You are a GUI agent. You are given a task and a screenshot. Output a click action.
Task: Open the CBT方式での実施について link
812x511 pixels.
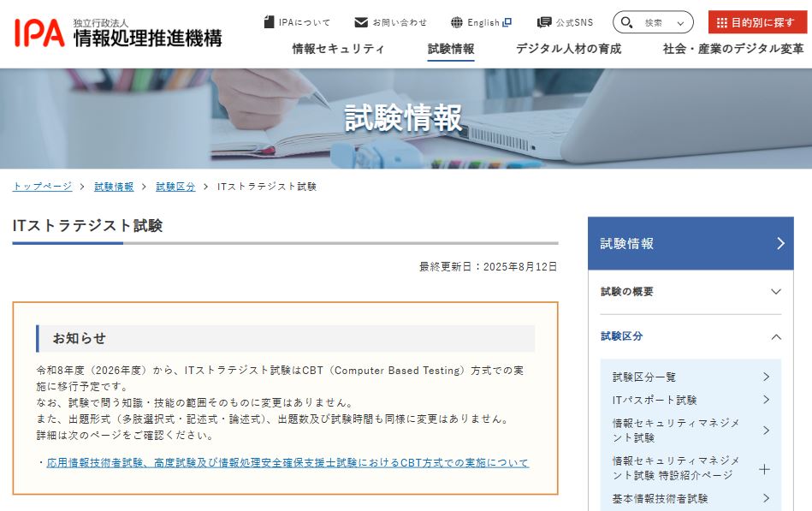[x=287, y=463]
